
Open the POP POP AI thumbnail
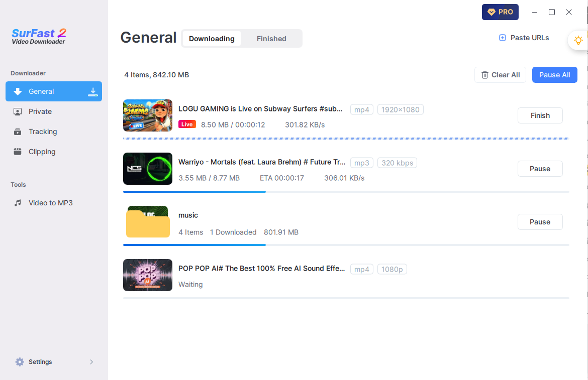point(148,275)
